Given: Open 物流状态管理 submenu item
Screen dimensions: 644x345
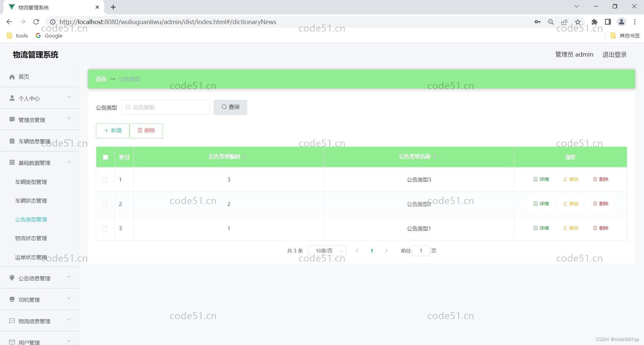Looking at the screenshot, I should click(x=31, y=238).
